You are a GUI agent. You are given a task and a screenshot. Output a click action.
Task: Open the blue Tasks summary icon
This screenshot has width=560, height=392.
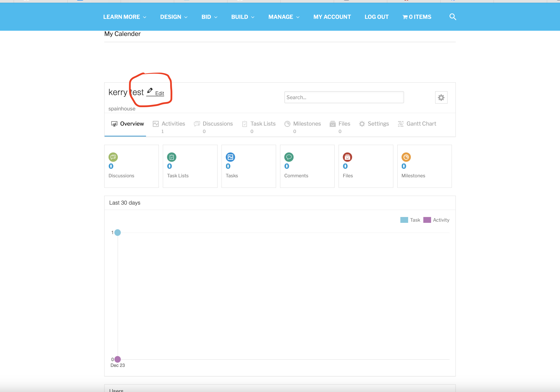tap(230, 157)
